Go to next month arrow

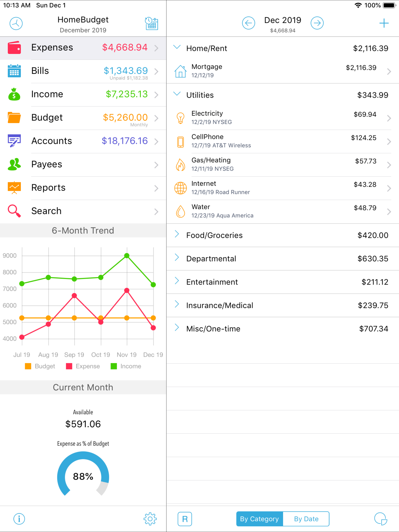317,23
